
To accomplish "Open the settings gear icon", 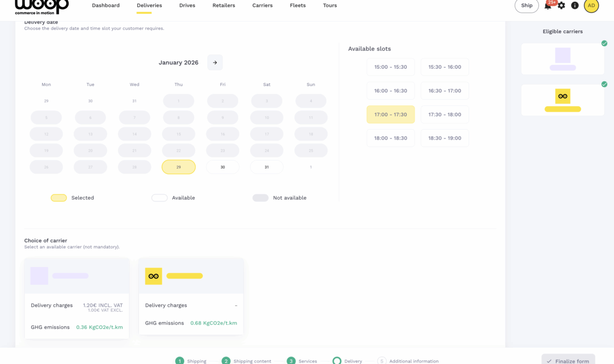I will 562,6.
